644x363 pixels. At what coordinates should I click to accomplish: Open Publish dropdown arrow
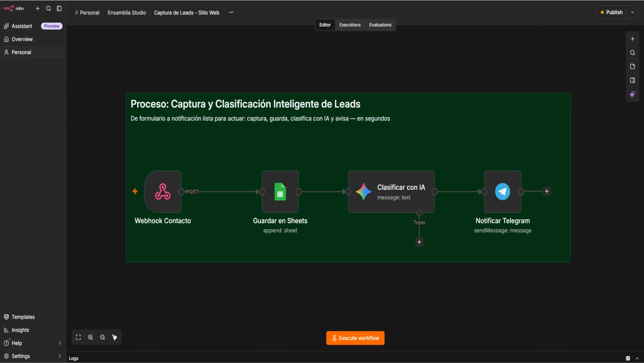pos(633,12)
